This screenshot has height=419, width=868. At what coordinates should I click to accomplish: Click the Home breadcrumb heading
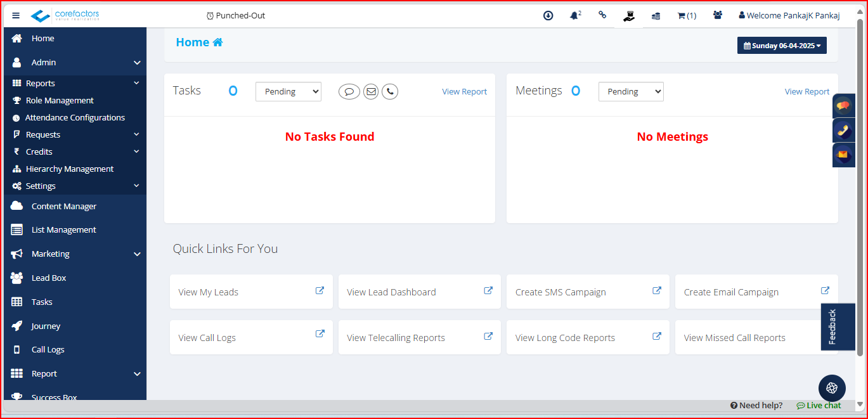(199, 42)
